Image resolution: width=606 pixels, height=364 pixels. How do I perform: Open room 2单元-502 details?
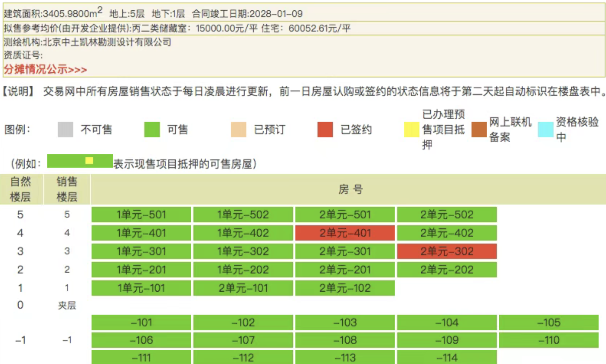(x=447, y=215)
